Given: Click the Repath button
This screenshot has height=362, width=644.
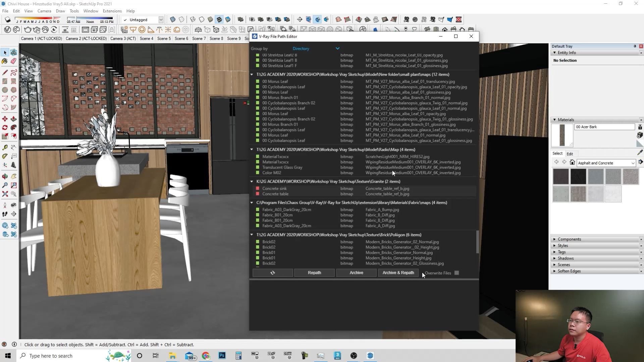Looking at the screenshot, I should tap(314, 273).
